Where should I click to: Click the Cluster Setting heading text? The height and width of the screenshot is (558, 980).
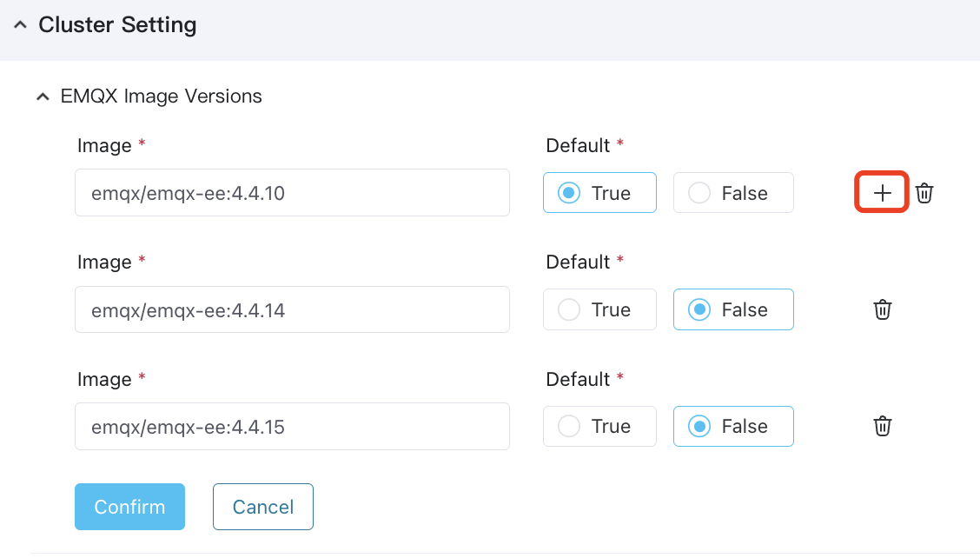[x=117, y=25]
